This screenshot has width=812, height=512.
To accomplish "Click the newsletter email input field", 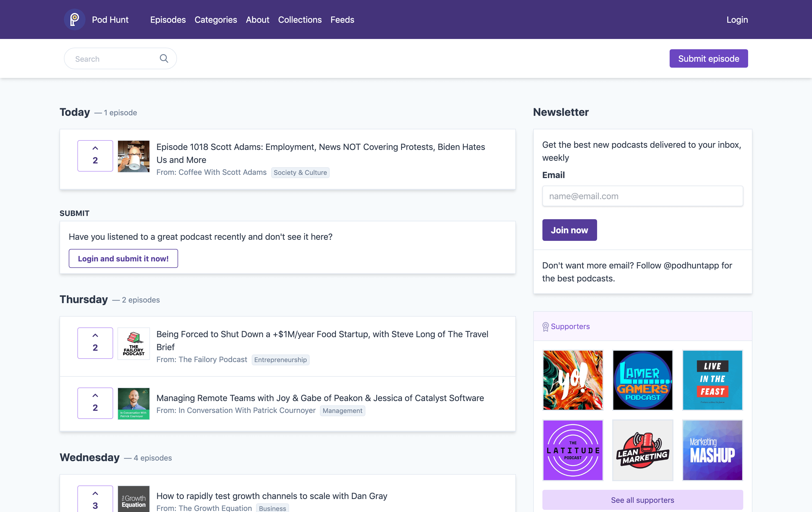I will (x=642, y=196).
